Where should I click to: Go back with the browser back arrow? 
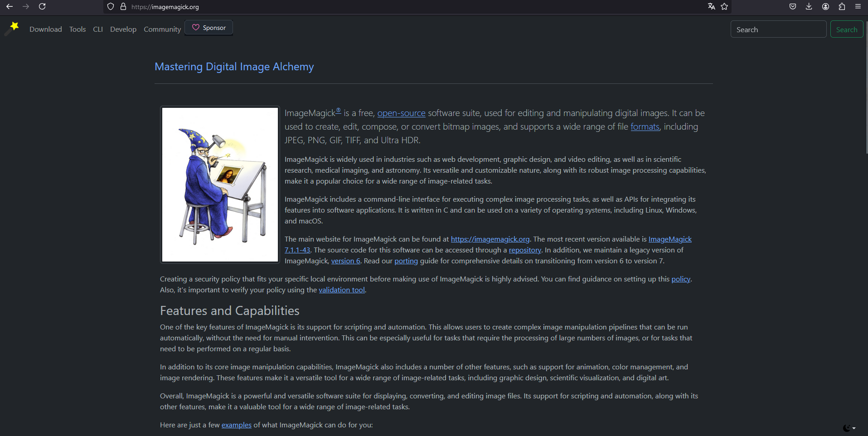[10, 6]
